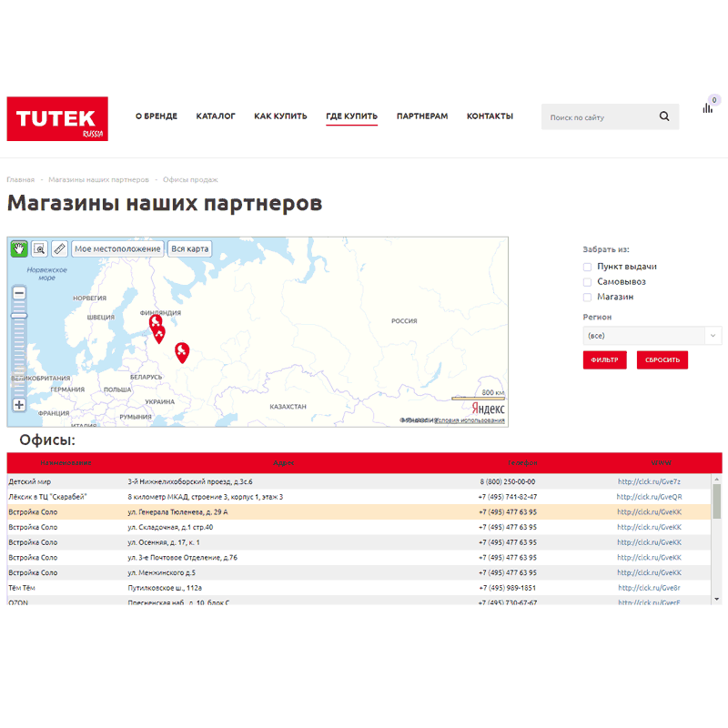
Task: Click address Путилковское ш., 112а
Action: tap(165, 588)
